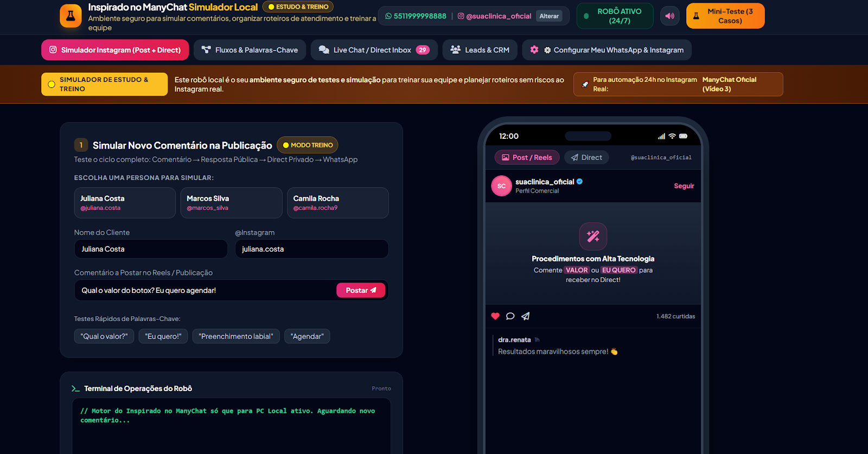Click the magic wand post image icon
This screenshot has height=454, width=868.
pos(593,236)
